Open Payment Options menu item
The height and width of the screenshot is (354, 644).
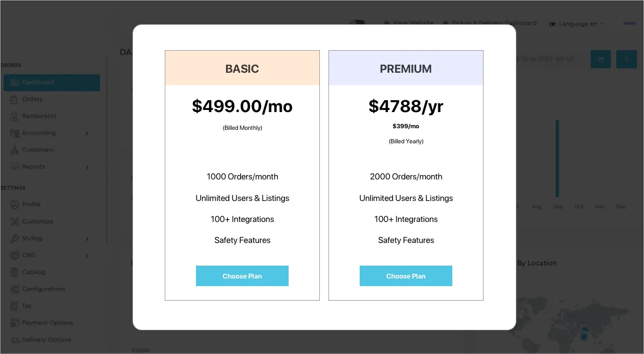[47, 323]
